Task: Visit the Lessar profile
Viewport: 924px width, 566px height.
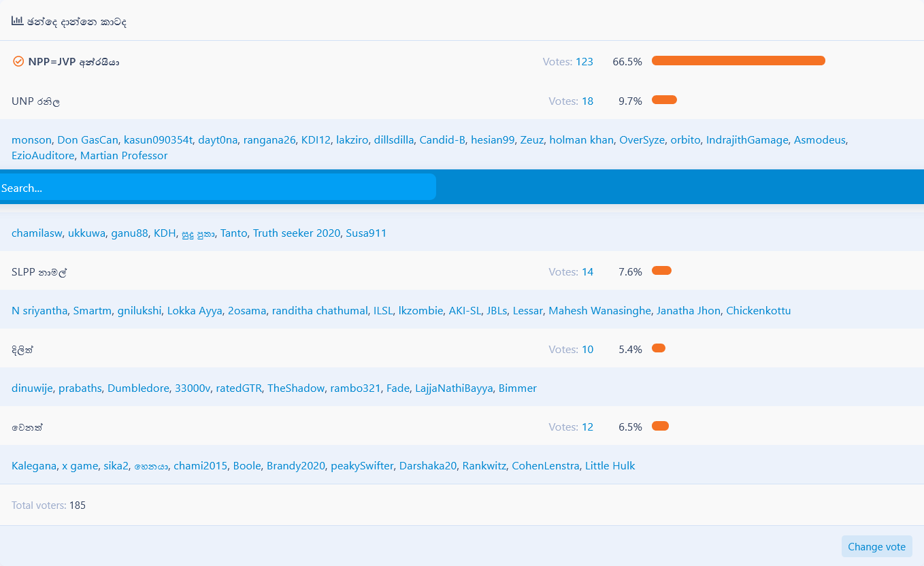Action: [528, 311]
